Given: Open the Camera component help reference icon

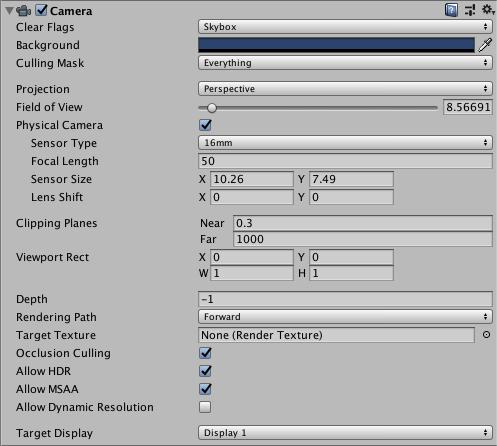Looking at the screenshot, I should pos(451,10).
